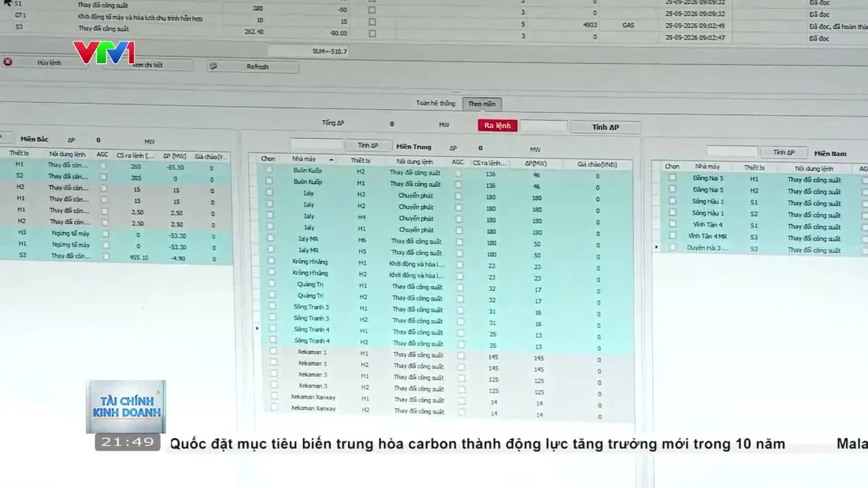Tick Chọn checkbox for Sông Hậu 1 S2 row

pos(673,213)
